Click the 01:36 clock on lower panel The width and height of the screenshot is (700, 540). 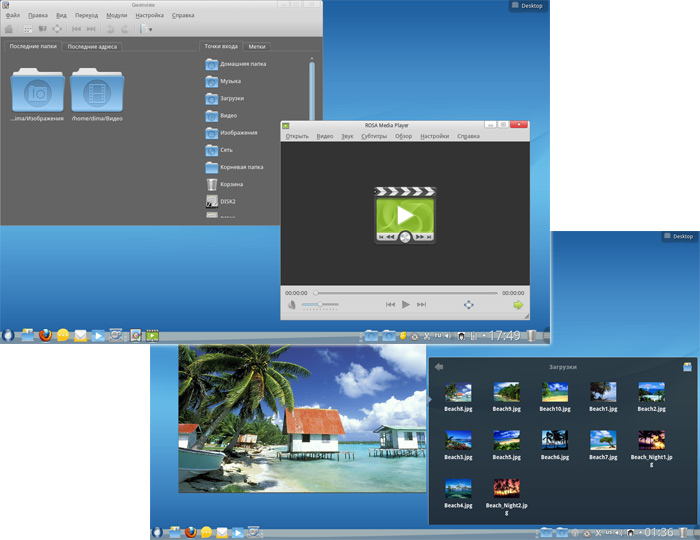click(658, 532)
